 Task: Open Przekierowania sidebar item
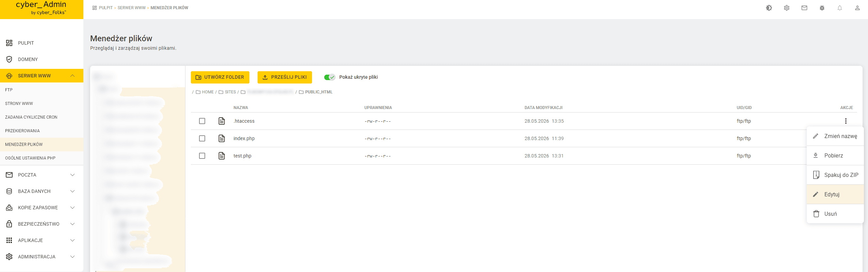pos(42,131)
